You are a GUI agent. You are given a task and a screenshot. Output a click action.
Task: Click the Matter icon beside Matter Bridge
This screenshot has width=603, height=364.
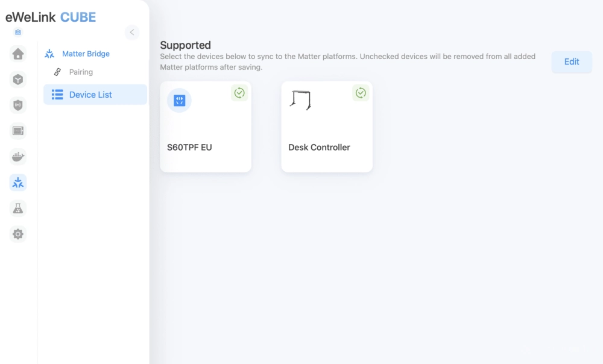[49, 54]
